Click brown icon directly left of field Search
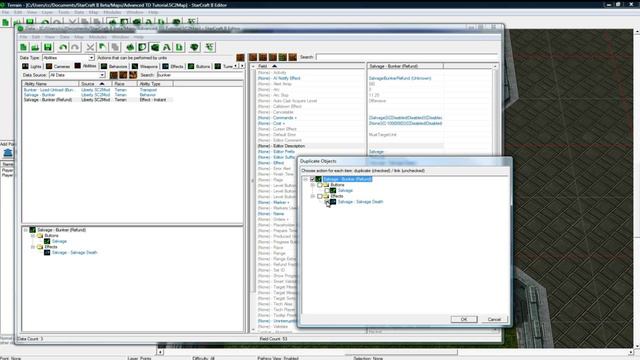This screenshot has width=640, height=360. (292, 57)
